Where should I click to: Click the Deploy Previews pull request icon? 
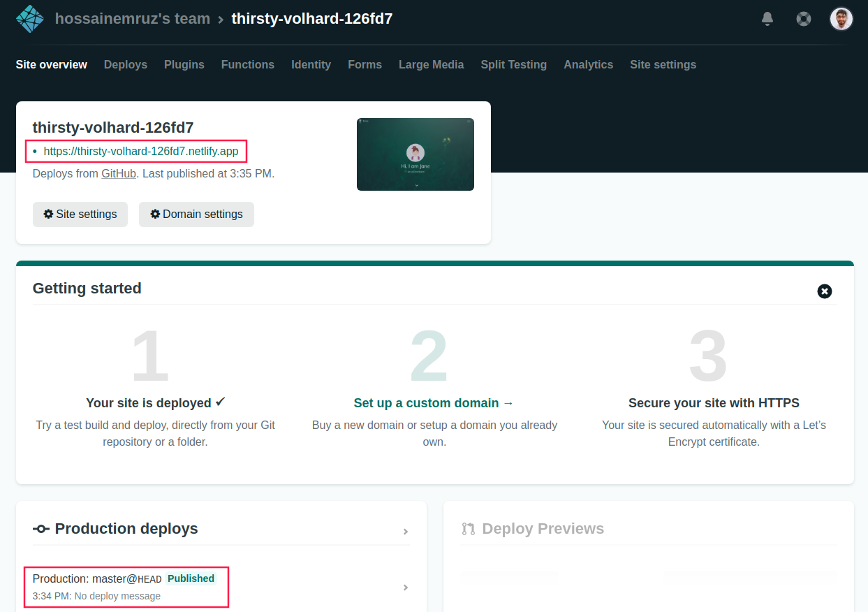click(468, 529)
